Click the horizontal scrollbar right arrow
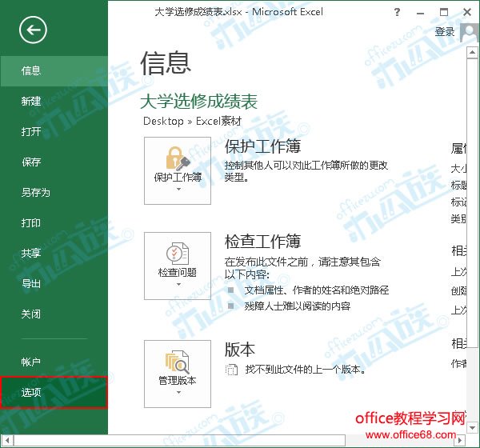The width and height of the screenshot is (480, 448). (460, 441)
